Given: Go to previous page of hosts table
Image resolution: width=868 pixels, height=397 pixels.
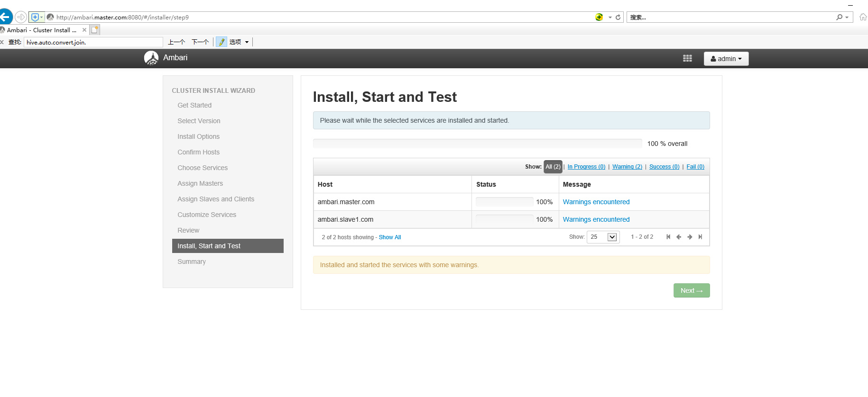Looking at the screenshot, I should [x=679, y=237].
